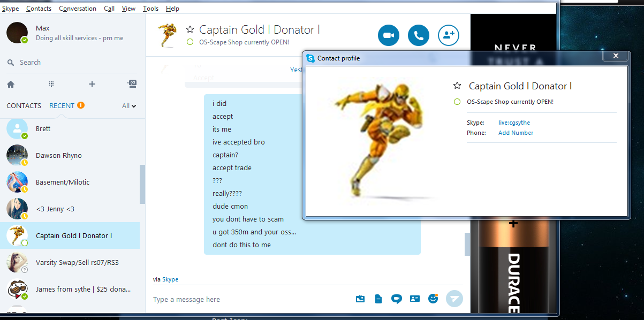Expand the All contacts filter dropdown
Viewport: 644px width, 320px height.
coord(129,106)
